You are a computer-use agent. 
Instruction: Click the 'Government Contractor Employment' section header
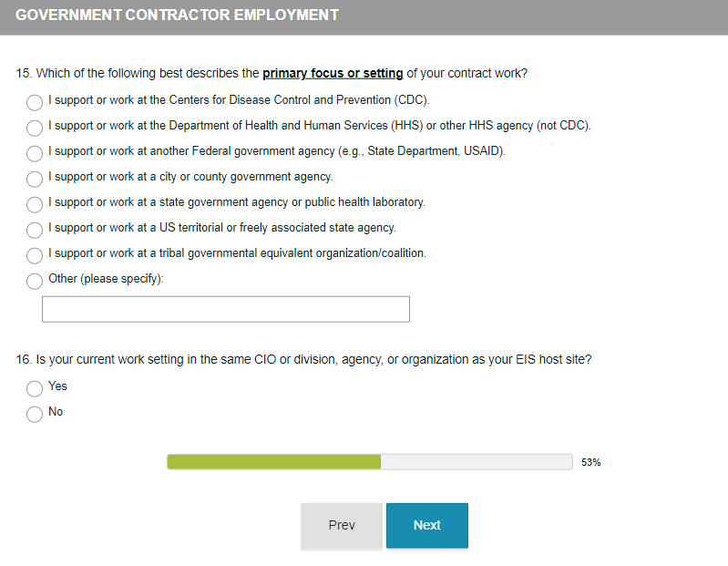point(177,15)
